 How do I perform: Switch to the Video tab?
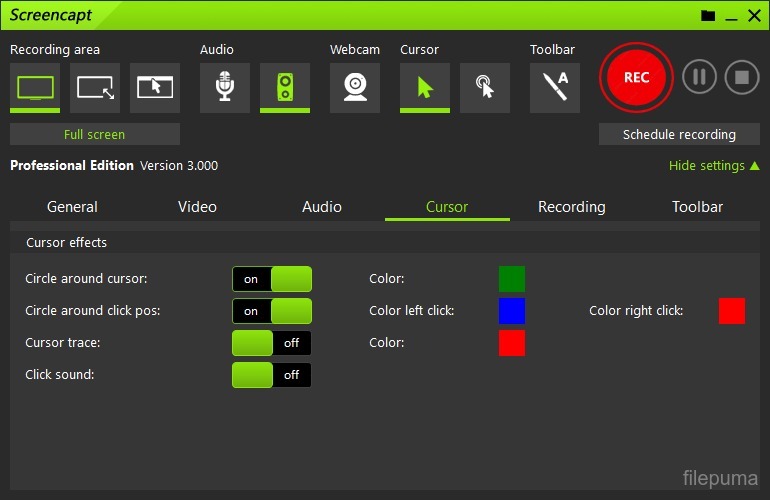[197, 207]
